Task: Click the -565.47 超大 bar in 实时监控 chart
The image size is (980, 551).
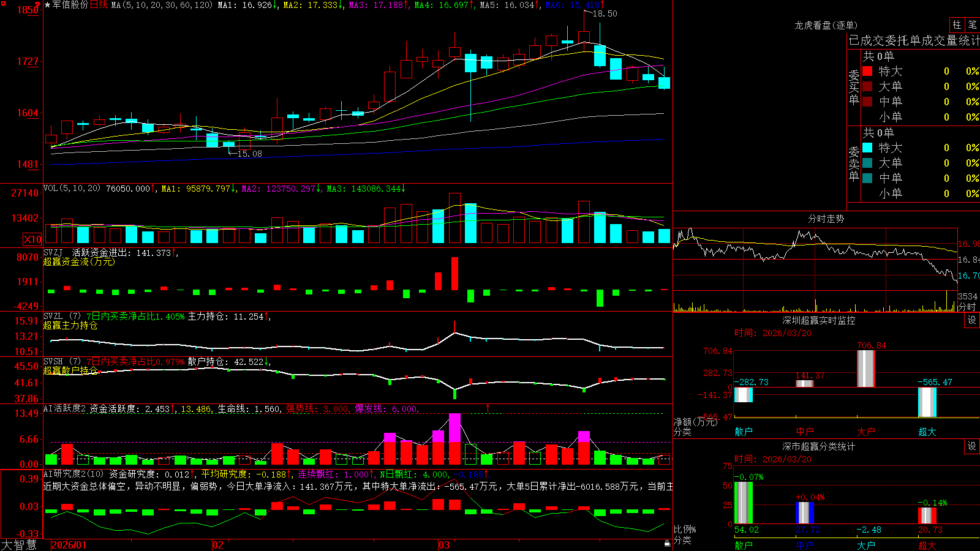Action: [x=927, y=402]
